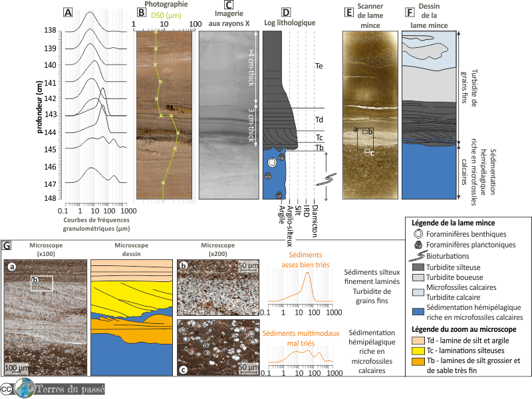The image size is (532, 399).
Task: Click the depth value 138
Action: 50,31
